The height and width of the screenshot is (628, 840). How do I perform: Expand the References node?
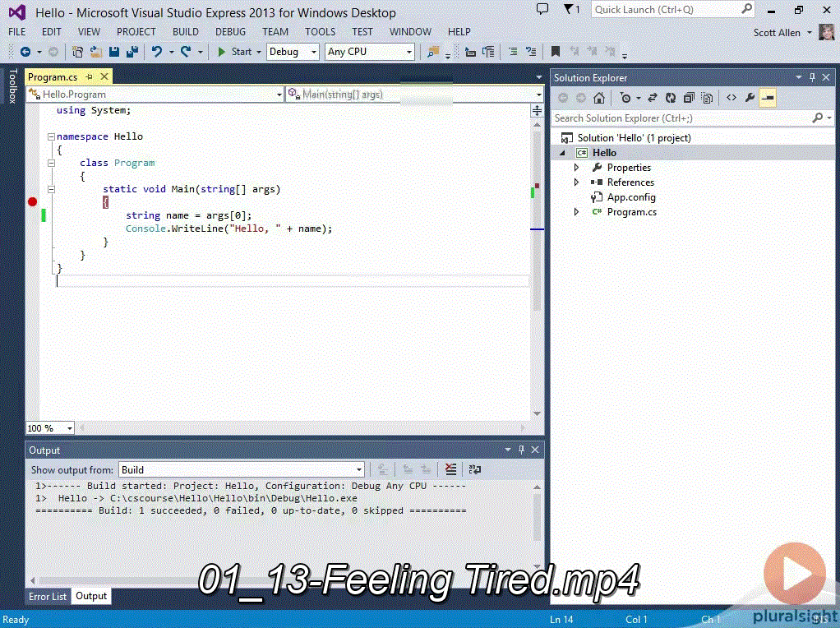(576, 182)
